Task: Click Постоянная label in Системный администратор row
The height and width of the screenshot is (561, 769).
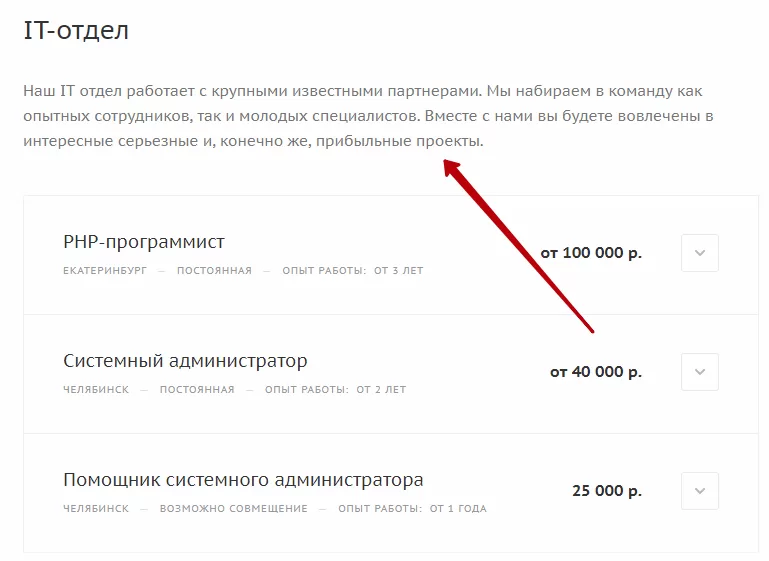Action: (197, 390)
